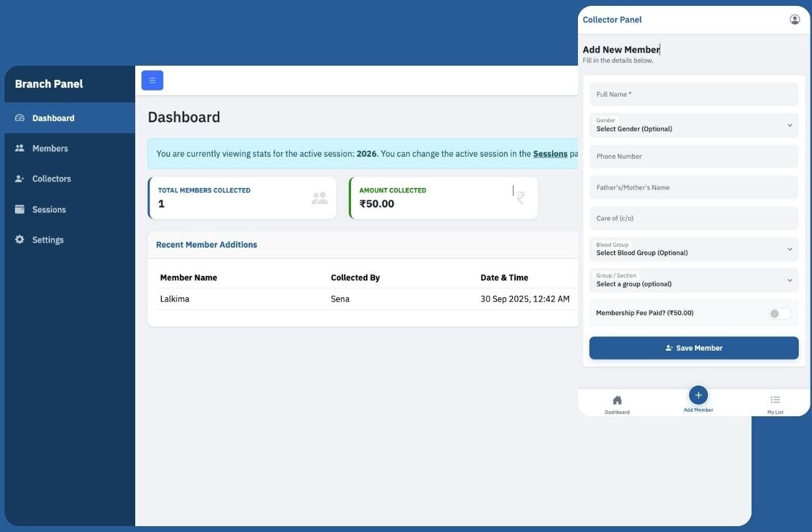The image size is (812, 532).
Task: Click the rupee icon on Amount Collected card
Action: click(520, 197)
